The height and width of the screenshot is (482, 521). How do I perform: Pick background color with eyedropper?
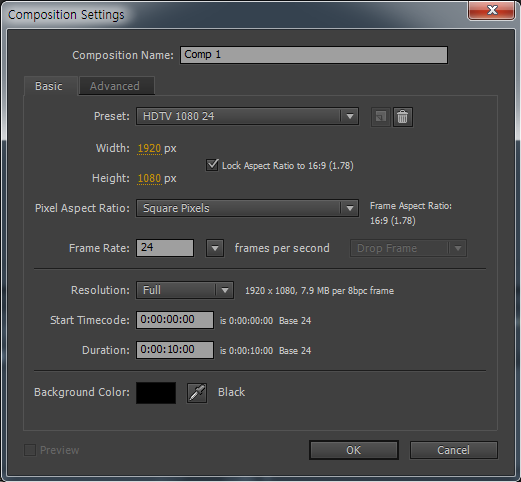(x=197, y=393)
